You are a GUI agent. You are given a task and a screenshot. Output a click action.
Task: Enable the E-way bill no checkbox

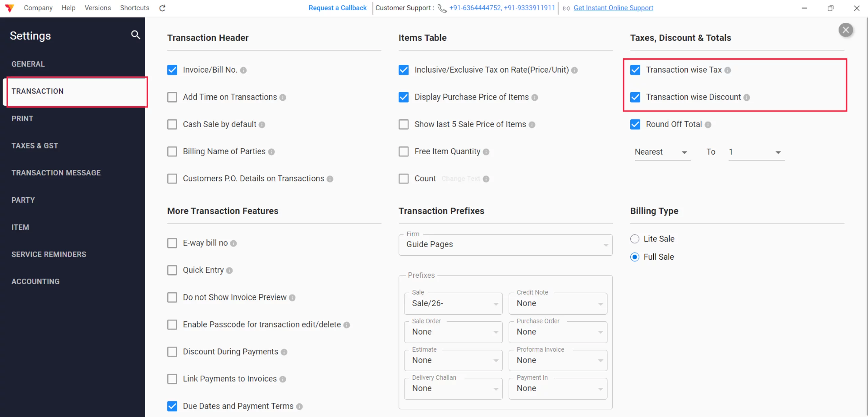(x=172, y=243)
